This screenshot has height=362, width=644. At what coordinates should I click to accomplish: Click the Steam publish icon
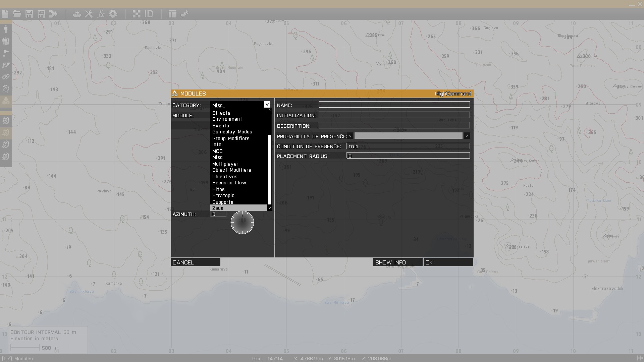point(184,14)
